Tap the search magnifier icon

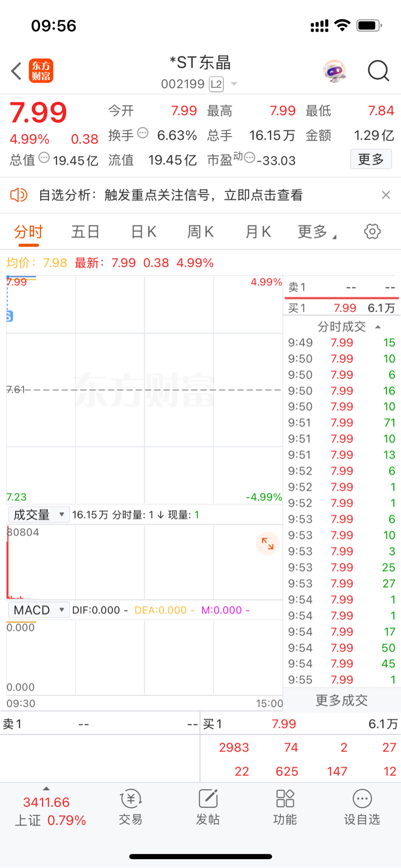[379, 71]
